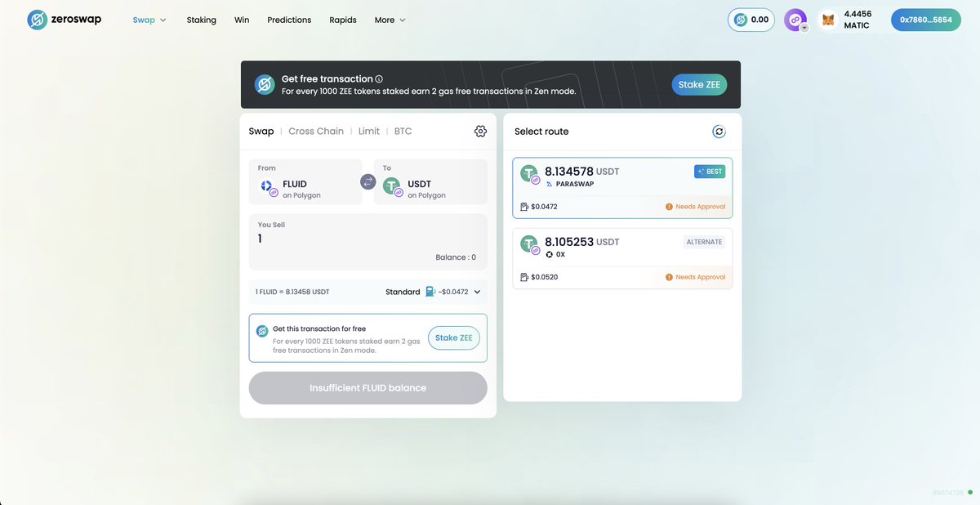The image size is (980, 505).
Task: Click the Paraswap provider icon
Action: click(550, 184)
